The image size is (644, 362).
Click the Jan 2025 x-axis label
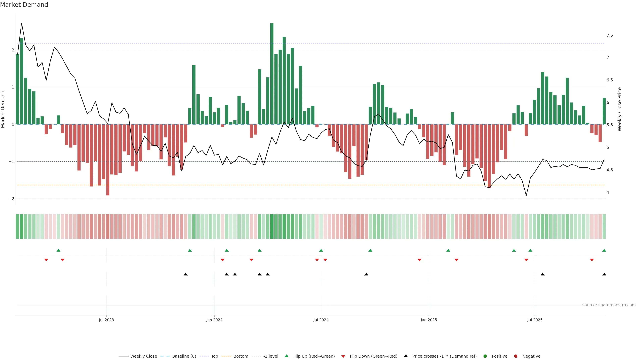click(429, 320)
